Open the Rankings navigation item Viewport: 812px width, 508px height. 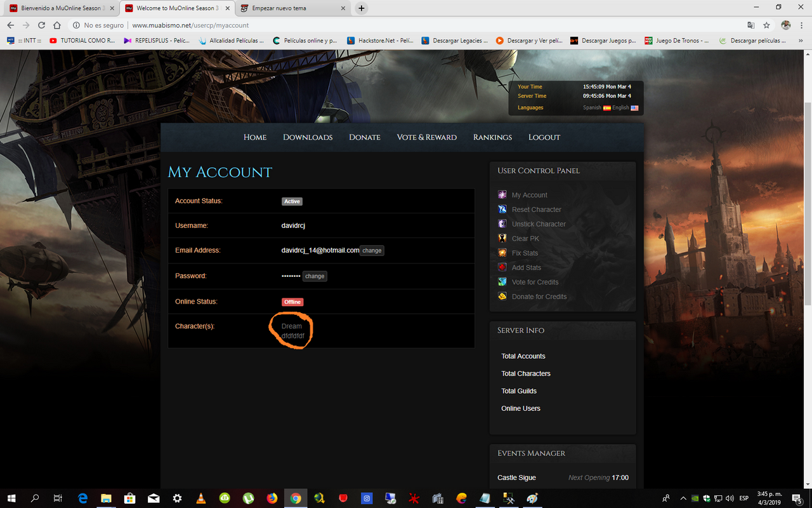click(x=492, y=137)
